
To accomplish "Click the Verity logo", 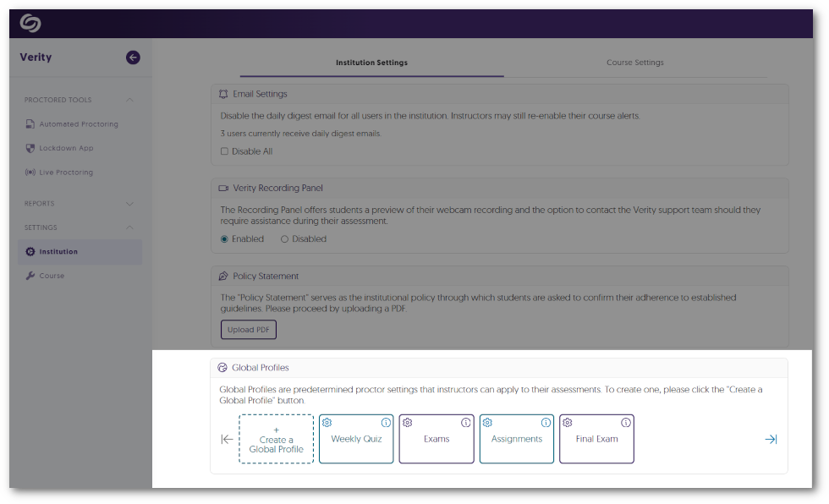I will (29, 23).
